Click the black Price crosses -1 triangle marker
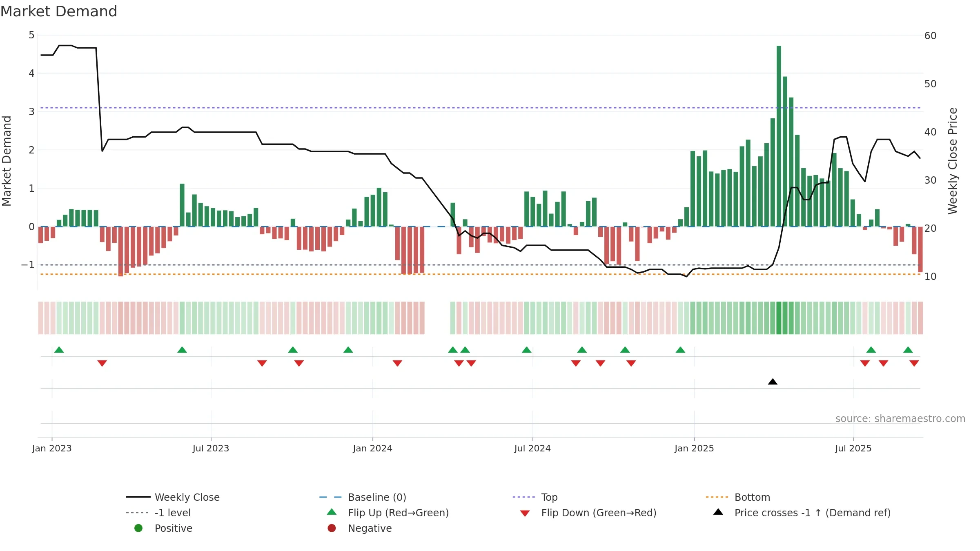The width and height of the screenshot is (980, 551). pyautogui.click(x=773, y=382)
